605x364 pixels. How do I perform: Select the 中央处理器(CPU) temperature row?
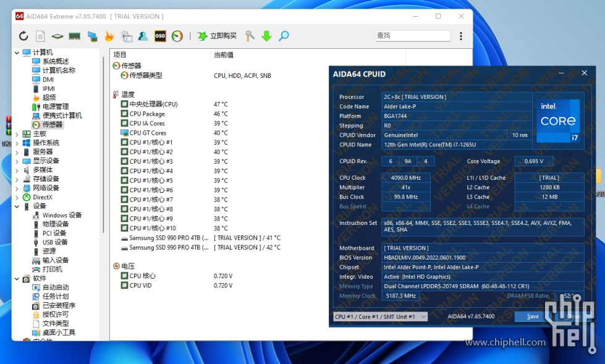153,104
